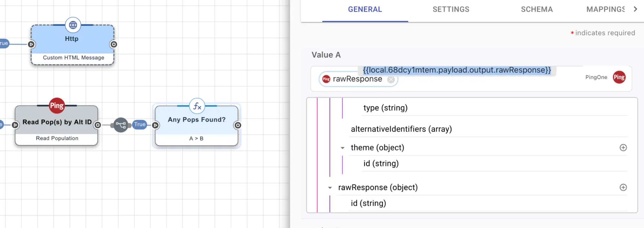
Task: Click the highlighted local.68dcy1mtem payload expression
Action: click(x=457, y=70)
